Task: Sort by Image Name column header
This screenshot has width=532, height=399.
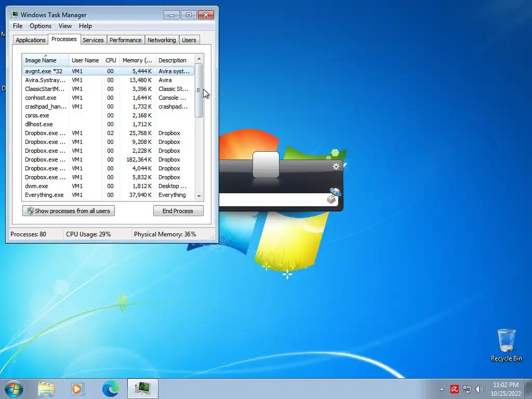Action: tap(46, 60)
